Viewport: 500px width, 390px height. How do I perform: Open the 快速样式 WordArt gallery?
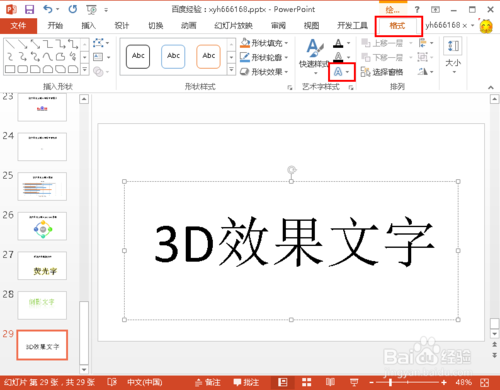point(314,56)
